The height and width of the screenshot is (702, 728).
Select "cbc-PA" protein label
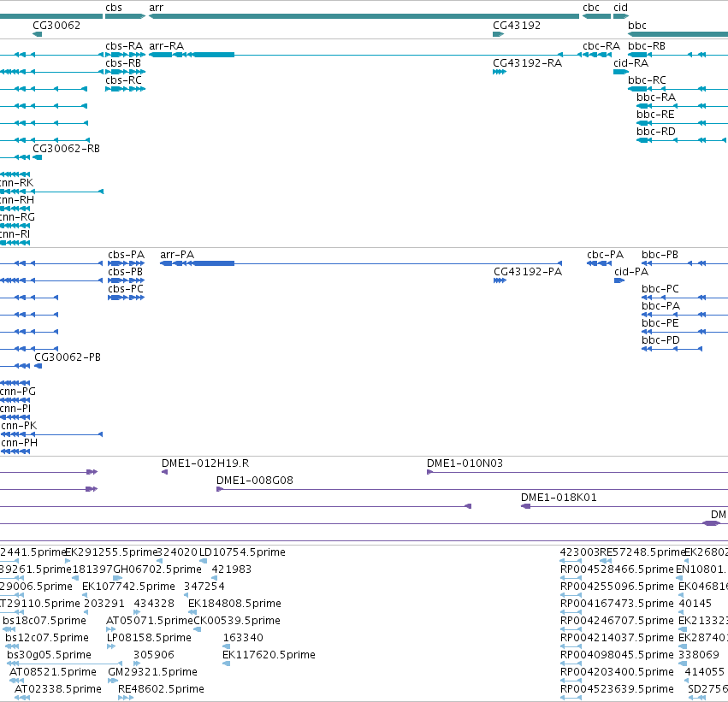[606, 255]
